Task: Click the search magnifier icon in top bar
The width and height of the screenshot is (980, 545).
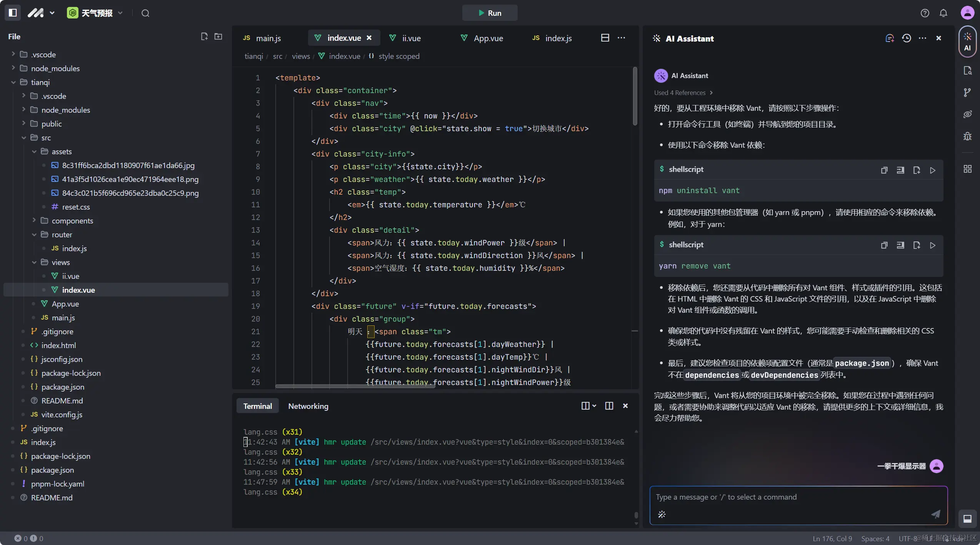Action: coord(145,13)
